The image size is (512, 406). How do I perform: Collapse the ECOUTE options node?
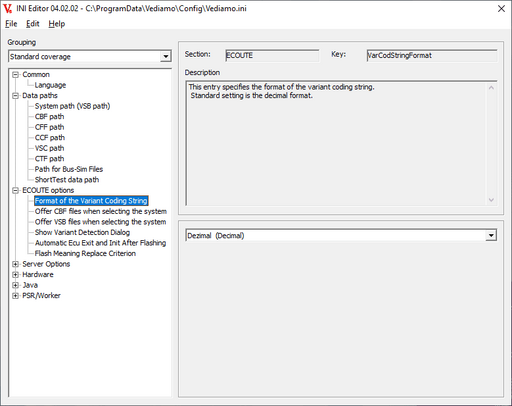click(x=15, y=190)
